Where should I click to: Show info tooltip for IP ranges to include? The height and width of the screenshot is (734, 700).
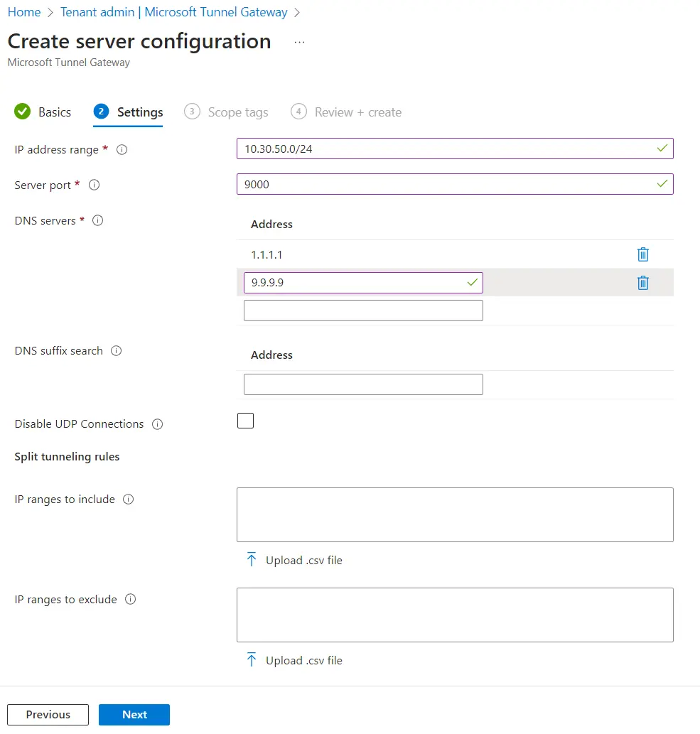coord(129,500)
